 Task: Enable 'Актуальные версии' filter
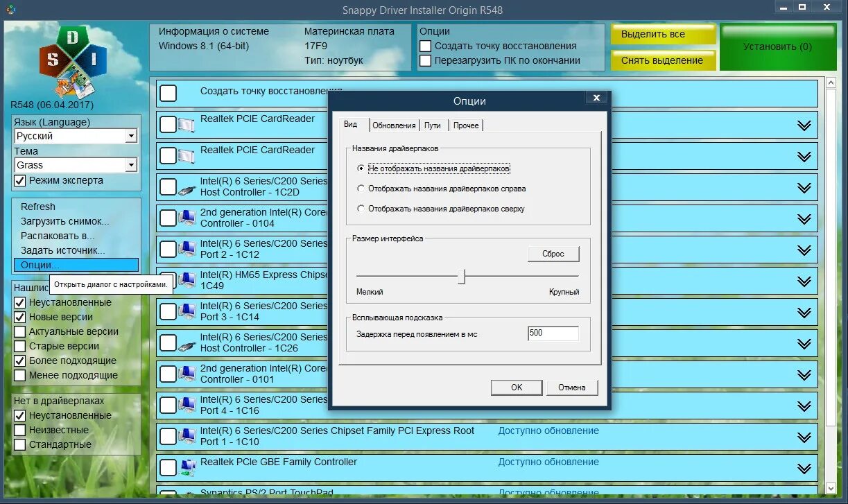point(20,331)
